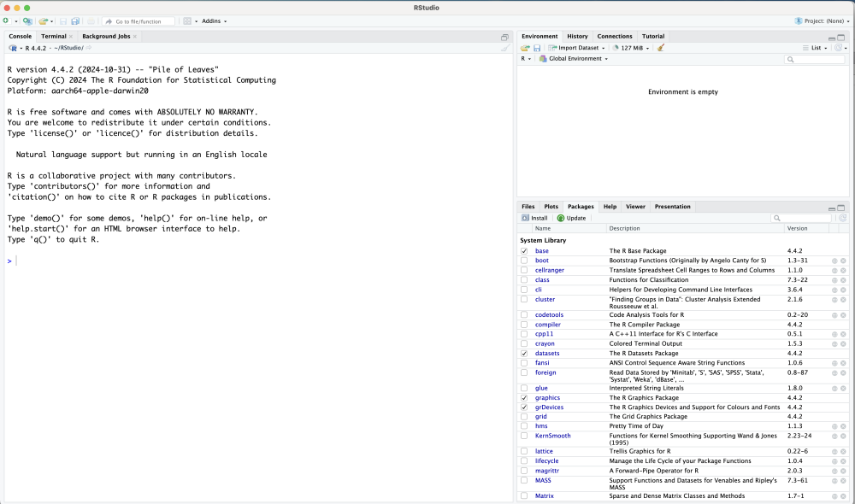
Task: Check the lattice package checkbox
Action: pyautogui.click(x=524, y=451)
